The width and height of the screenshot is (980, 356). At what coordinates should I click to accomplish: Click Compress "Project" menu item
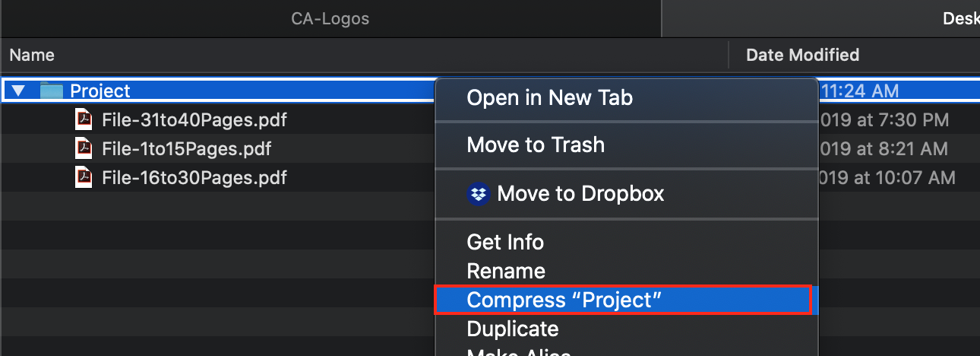(x=564, y=300)
